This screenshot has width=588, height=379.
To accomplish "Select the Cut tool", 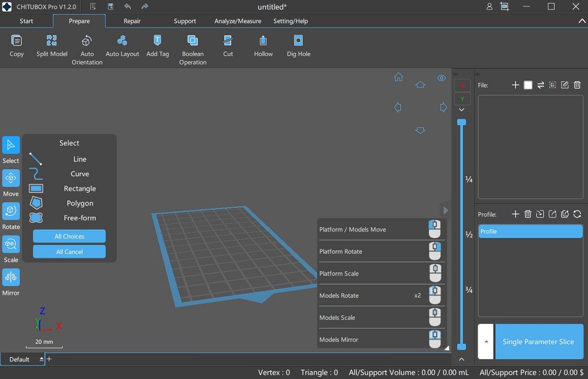I will tap(228, 44).
